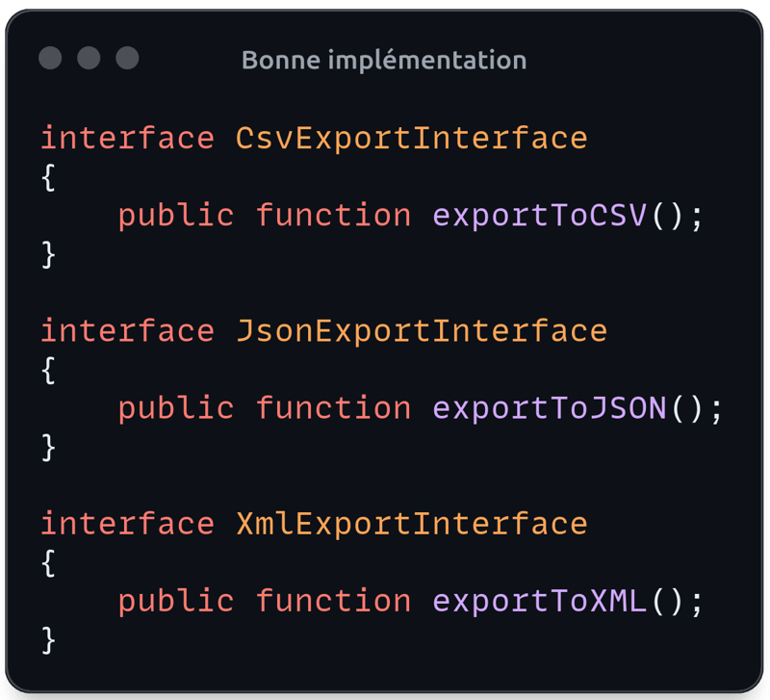770x700 pixels.
Task: Click the closing brace after exportToXML
Action: click(x=48, y=640)
